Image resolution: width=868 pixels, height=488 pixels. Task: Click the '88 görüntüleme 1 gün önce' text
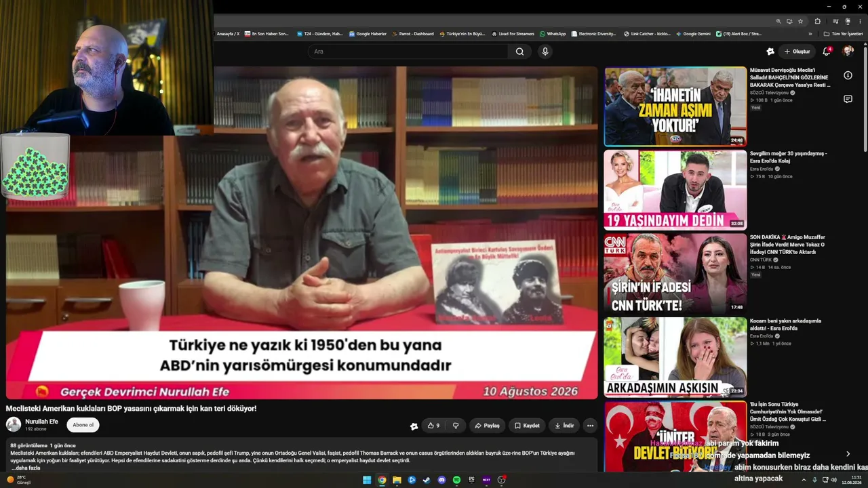tap(43, 445)
